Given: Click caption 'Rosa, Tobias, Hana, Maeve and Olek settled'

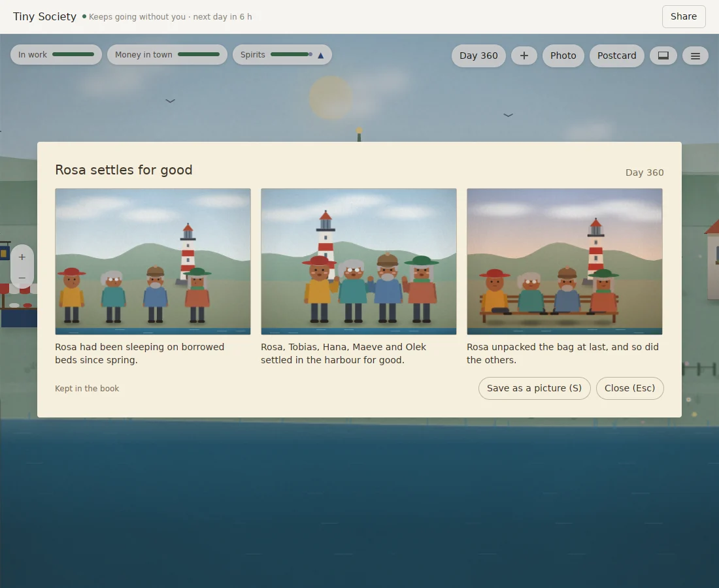Looking at the screenshot, I should (343, 353).
